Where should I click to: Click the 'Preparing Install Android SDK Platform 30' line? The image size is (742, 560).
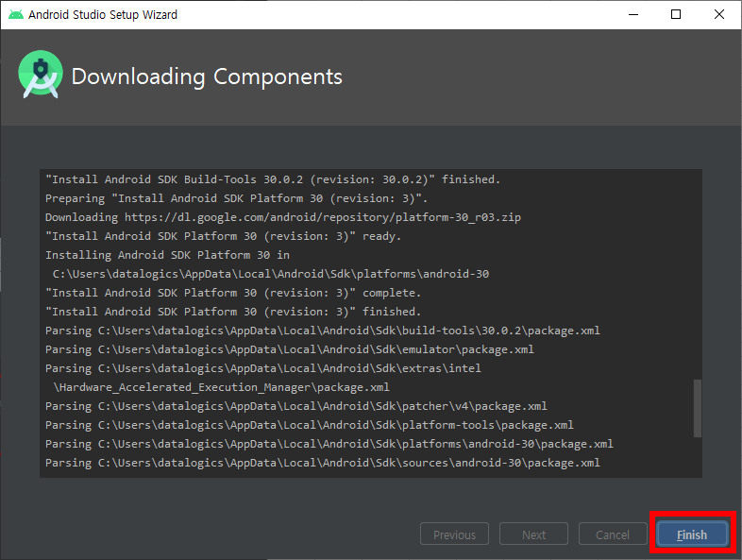pos(236,198)
